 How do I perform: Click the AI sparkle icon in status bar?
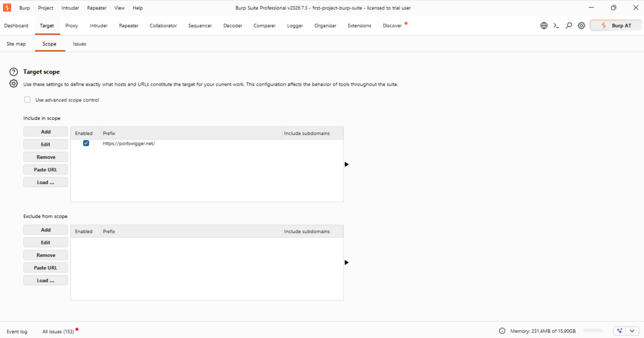click(x=620, y=331)
